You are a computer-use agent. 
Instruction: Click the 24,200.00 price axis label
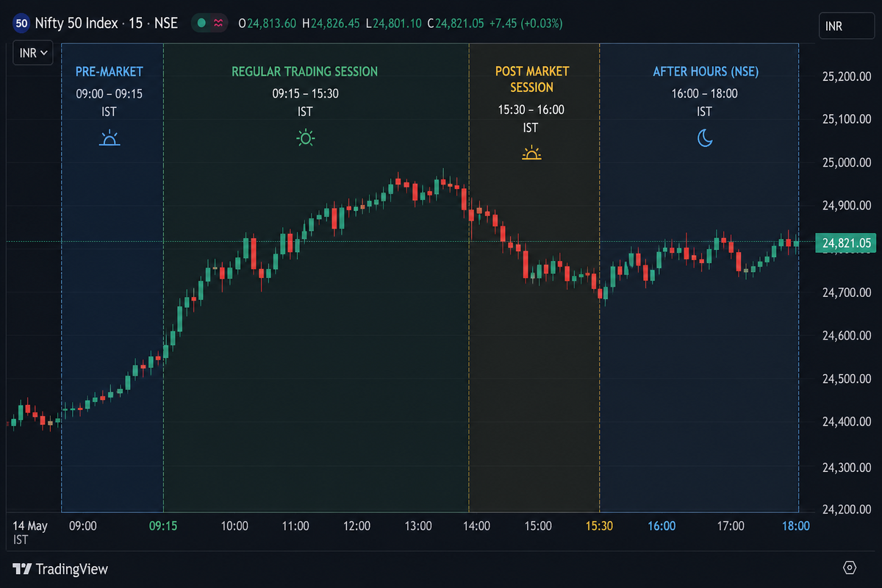coord(847,509)
